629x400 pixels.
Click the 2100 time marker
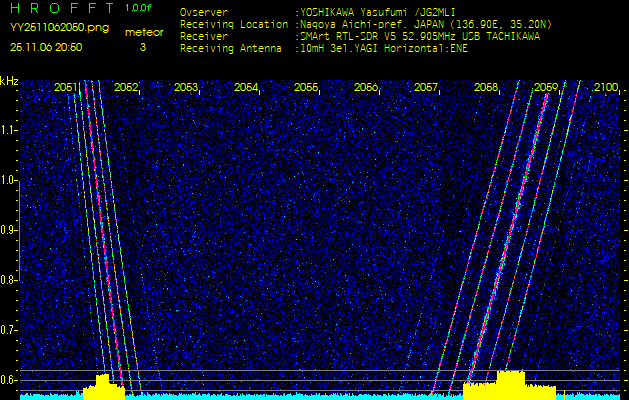pyautogui.click(x=606, y=88)
